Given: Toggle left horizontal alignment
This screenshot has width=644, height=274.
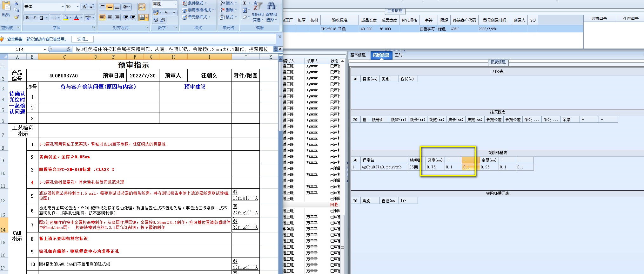Looking at the screenshot, I should pyautogui.click(x=102, y=17).
